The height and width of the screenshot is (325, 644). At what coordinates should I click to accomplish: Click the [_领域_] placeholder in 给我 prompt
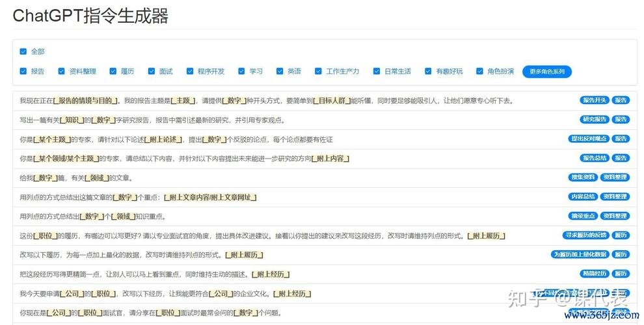[x=97, y=178]
